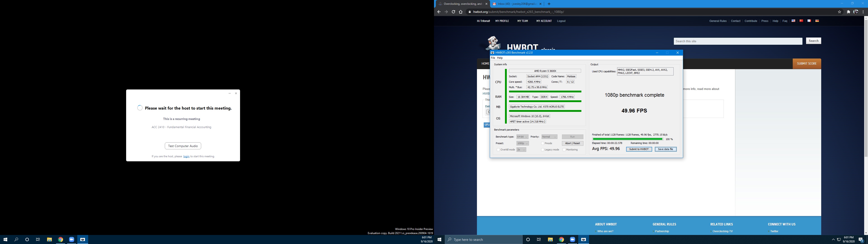Switch site language to French flag

pos(809,21)
